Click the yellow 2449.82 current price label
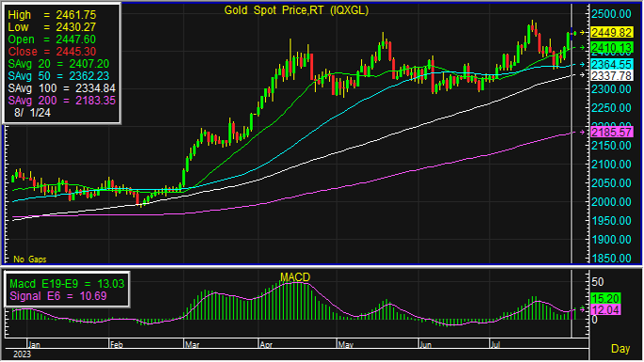644x362 pixels. [x=611, y=33]
